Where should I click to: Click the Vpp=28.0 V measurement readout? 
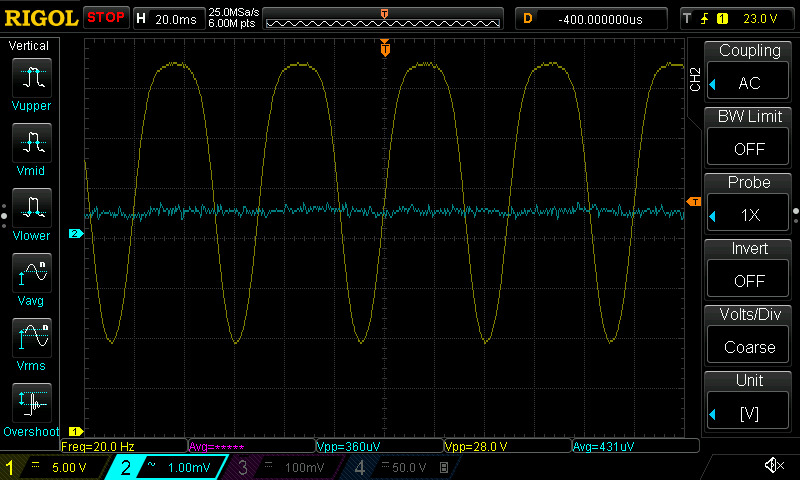[508, 446]
